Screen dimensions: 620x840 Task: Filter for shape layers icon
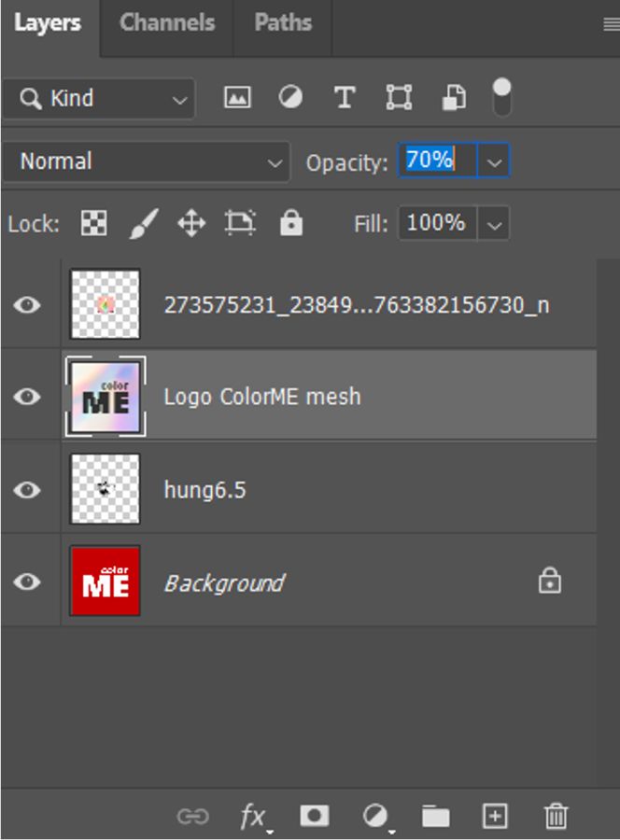[400, 98]
